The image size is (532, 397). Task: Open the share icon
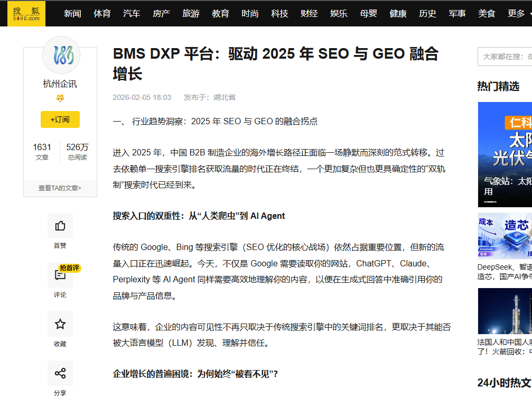60,373
